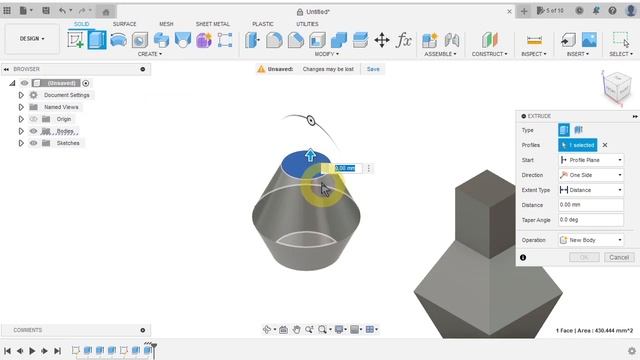Select the Press Pull tool

(x=252, y=40)
